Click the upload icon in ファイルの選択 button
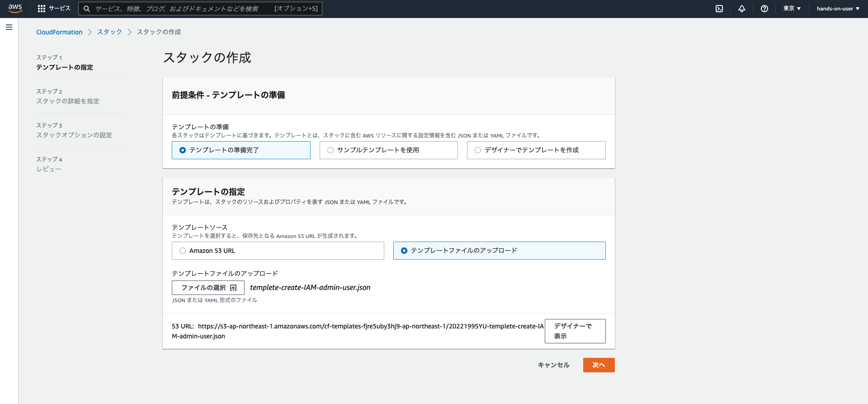This screenshot has height=404, width=868. 233,288
